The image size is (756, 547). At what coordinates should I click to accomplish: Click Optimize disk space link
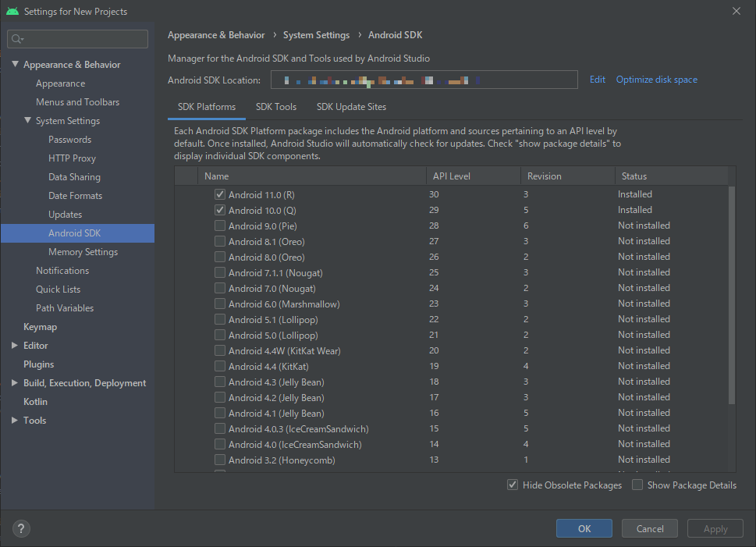[x=657, y=80]
